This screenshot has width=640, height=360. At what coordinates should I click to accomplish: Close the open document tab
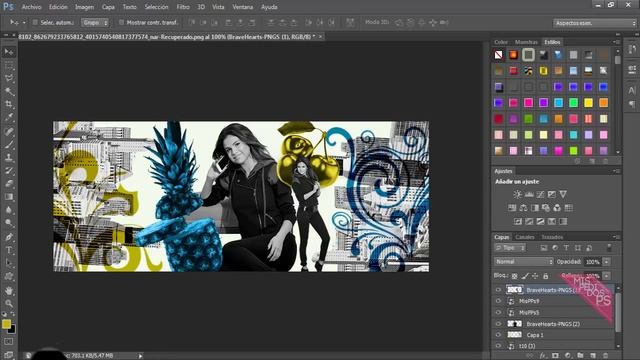click(x=320, y=36)
